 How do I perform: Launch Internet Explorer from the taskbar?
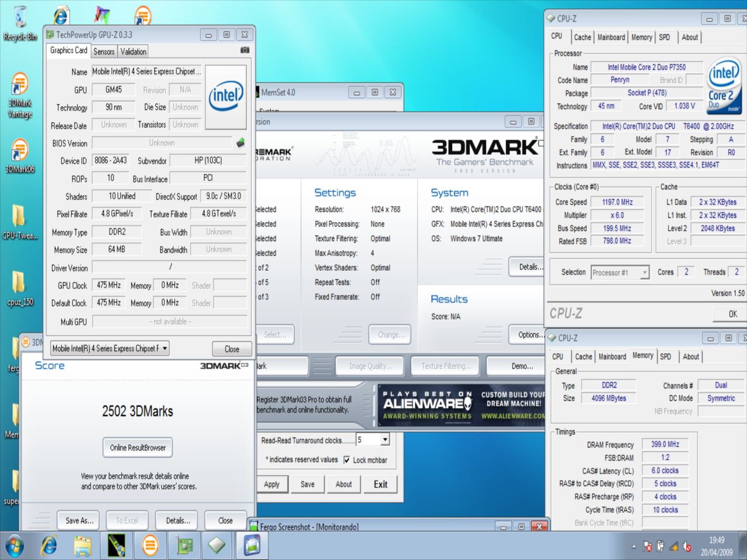pyautogui.click(x=49, y=546)
